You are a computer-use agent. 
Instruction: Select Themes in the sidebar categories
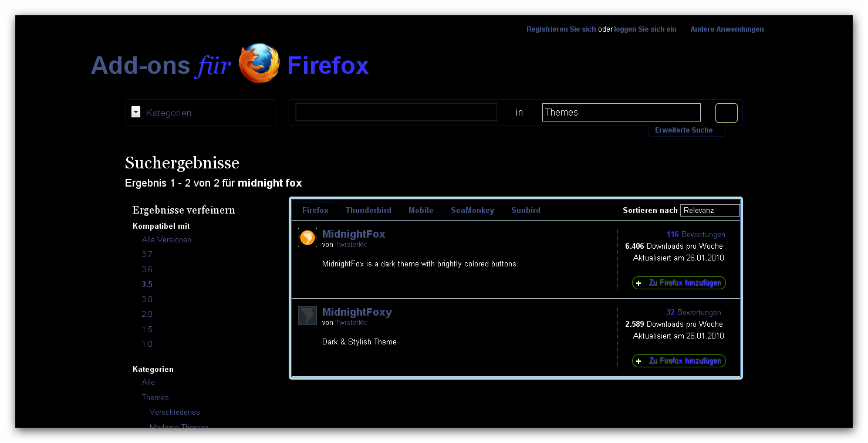click(x=156, y=398)
